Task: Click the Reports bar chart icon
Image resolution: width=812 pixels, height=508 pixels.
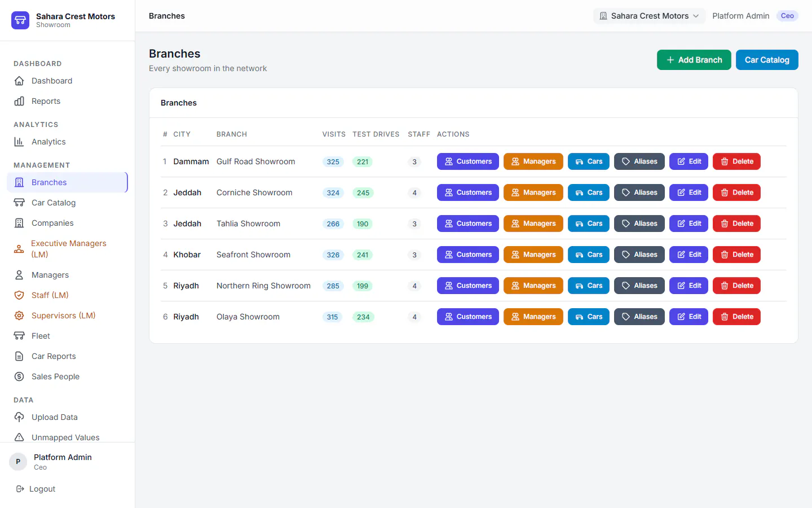Action: click(x=19, y=101)
